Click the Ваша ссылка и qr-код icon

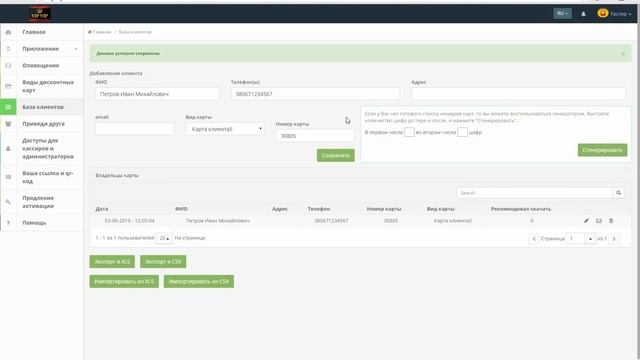tap(8, 177)
